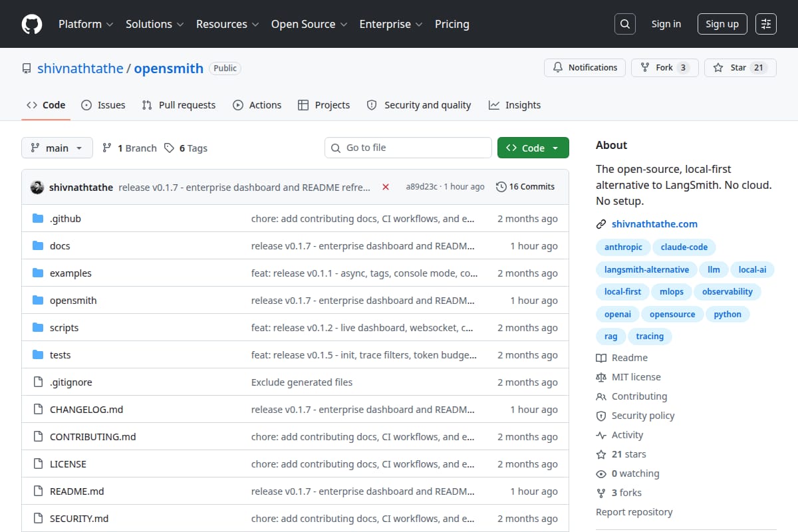View 21 stars link
798x532 pixels.
(x=621, y=454)
